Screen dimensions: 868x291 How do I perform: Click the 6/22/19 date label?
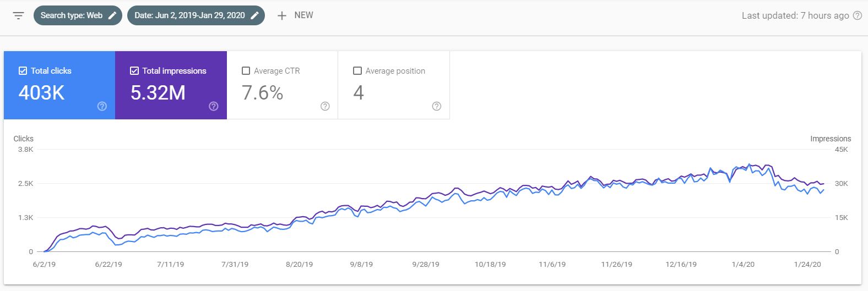click(109, 265)
